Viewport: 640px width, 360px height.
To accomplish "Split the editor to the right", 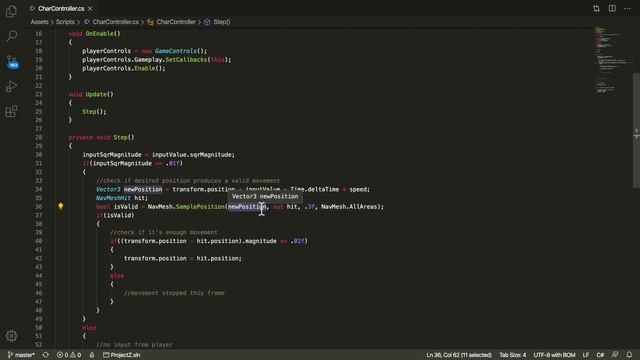I will (x=612, y=9).
